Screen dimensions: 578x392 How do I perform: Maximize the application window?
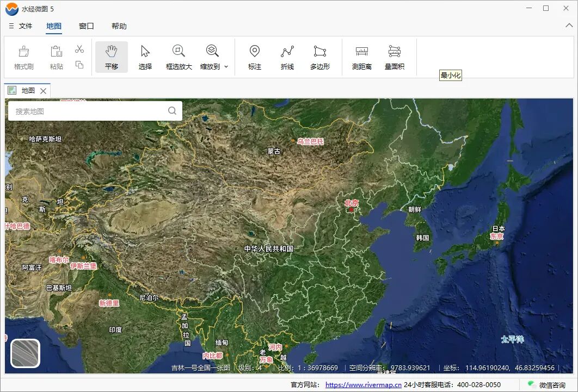click(546, 8)
